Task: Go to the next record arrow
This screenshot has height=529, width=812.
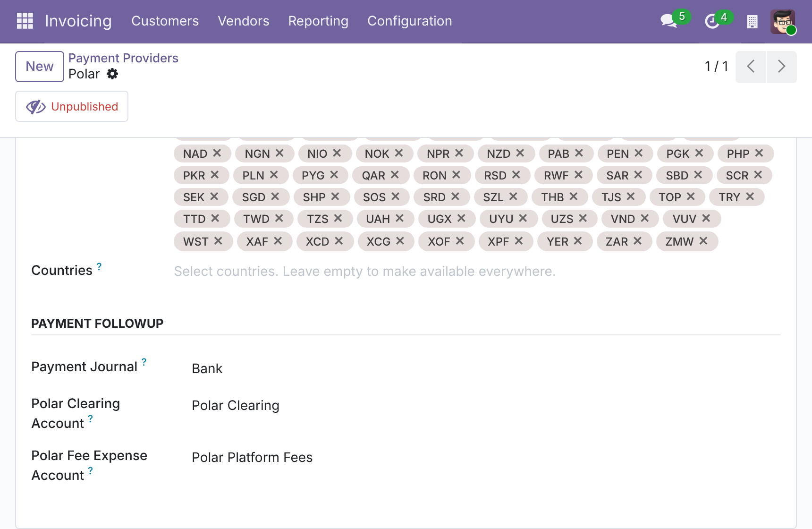Action: pyautogui.click(x=781, y=66)
